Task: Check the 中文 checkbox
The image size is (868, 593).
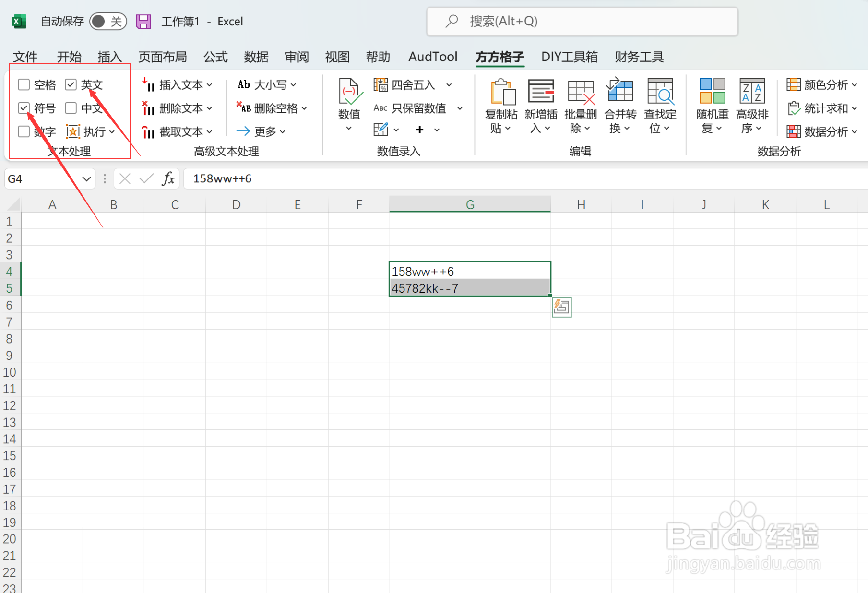Action: [71, 108]
